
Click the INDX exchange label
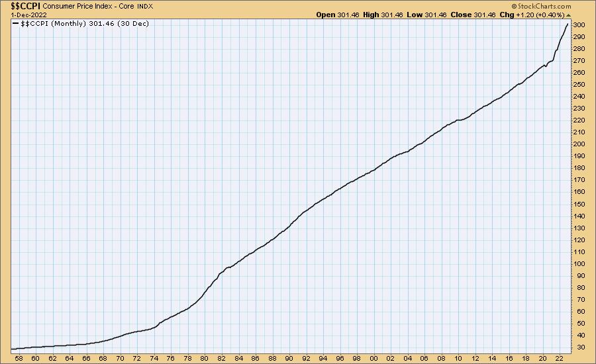click(145, 7)
